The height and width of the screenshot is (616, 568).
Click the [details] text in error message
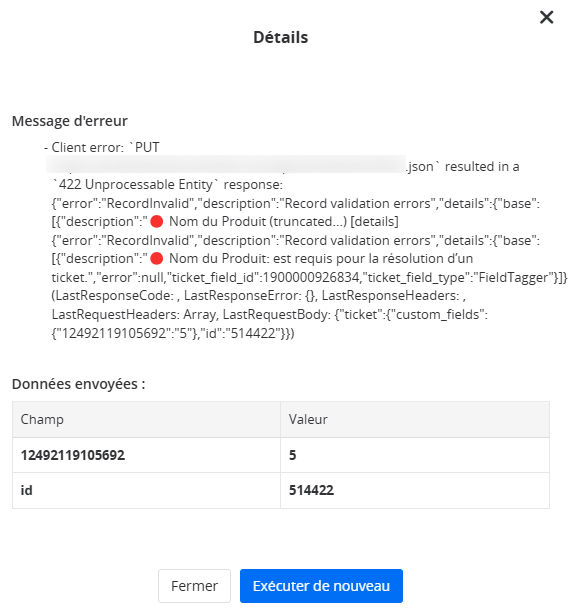[x=374, y=222]
